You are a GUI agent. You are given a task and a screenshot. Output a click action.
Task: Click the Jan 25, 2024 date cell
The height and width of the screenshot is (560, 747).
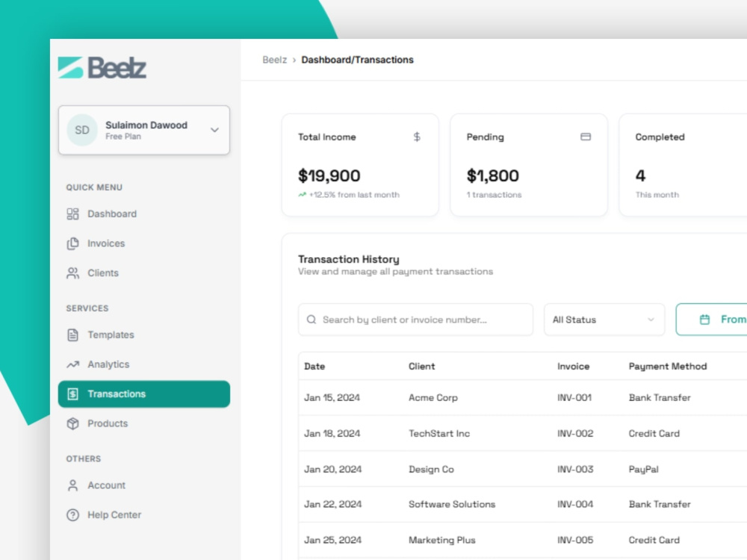[332, 540]
